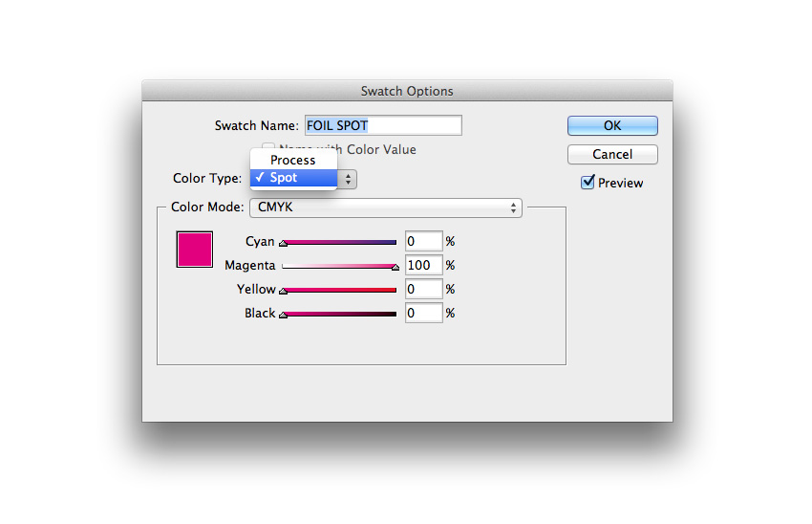Viewport: 812px width, 524px height.
Task: Select Process from the Color Type menu
Action: click(292, 160)
